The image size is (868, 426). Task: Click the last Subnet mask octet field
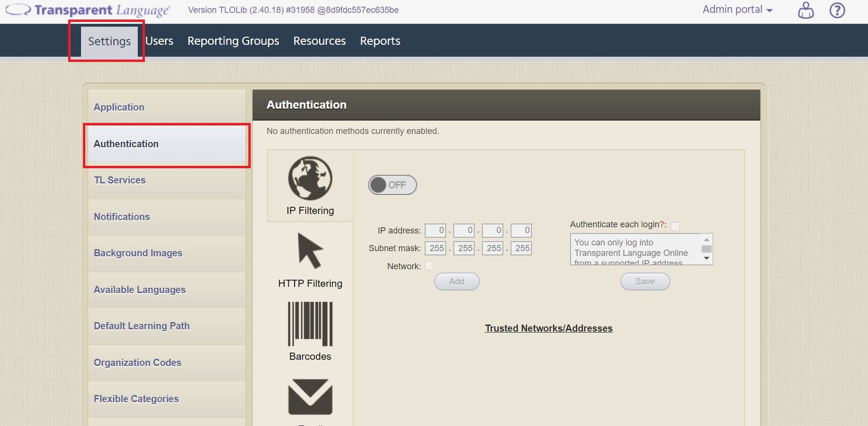(x=521, y=248)
